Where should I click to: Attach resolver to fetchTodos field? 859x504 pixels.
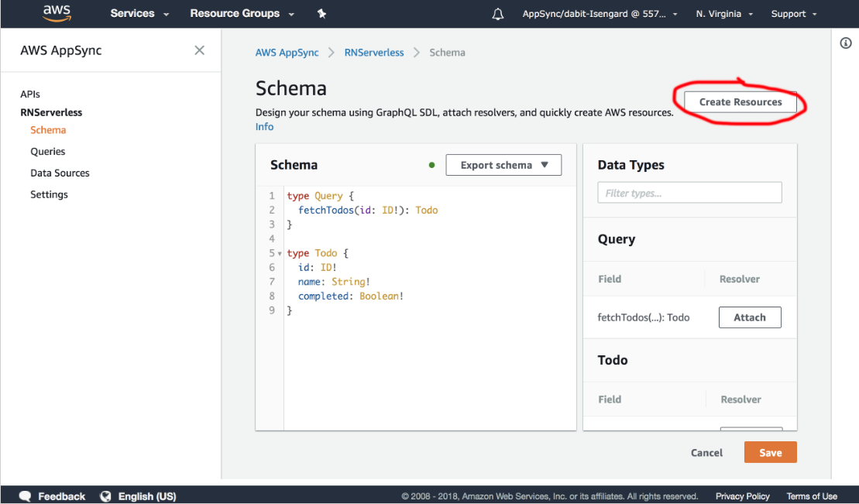749,317
